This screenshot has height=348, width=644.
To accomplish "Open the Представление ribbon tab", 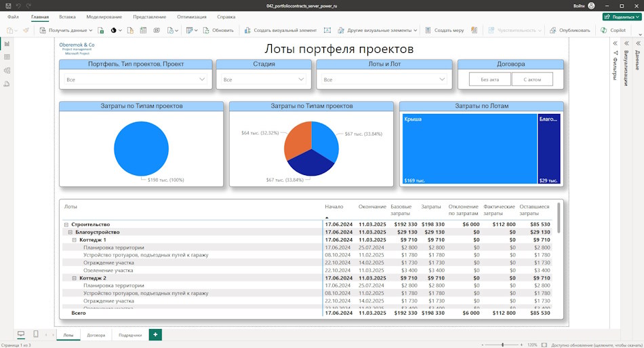I will pos(150,17).
